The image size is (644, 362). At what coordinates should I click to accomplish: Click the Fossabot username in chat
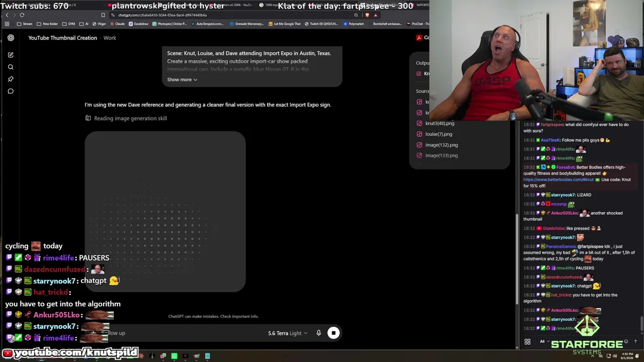click(x=566, y=167)
